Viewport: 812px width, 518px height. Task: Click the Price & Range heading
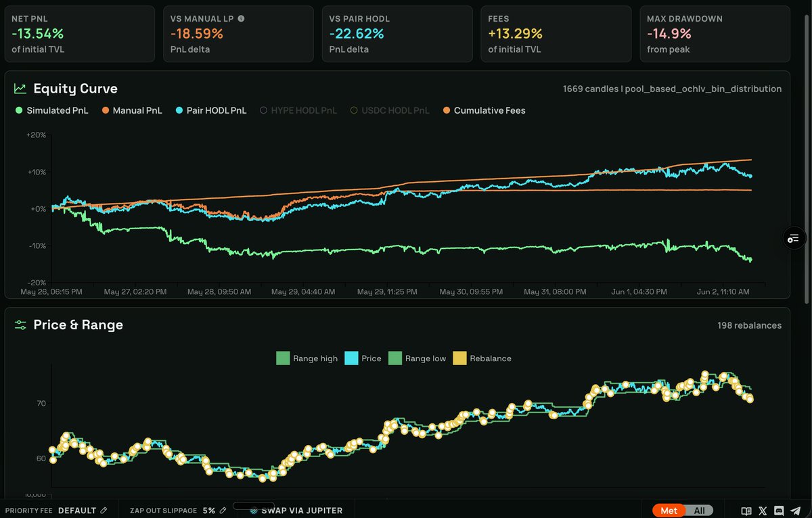[78, 325]
